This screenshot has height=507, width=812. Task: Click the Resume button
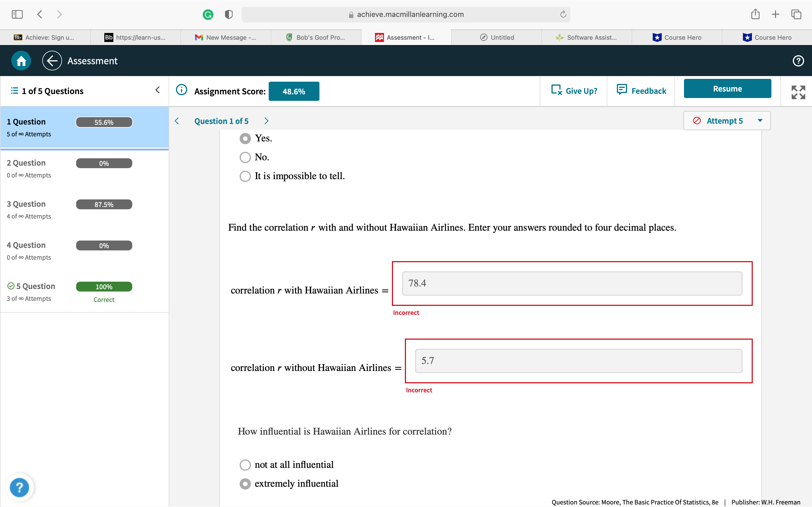click(x=727, y=89)
